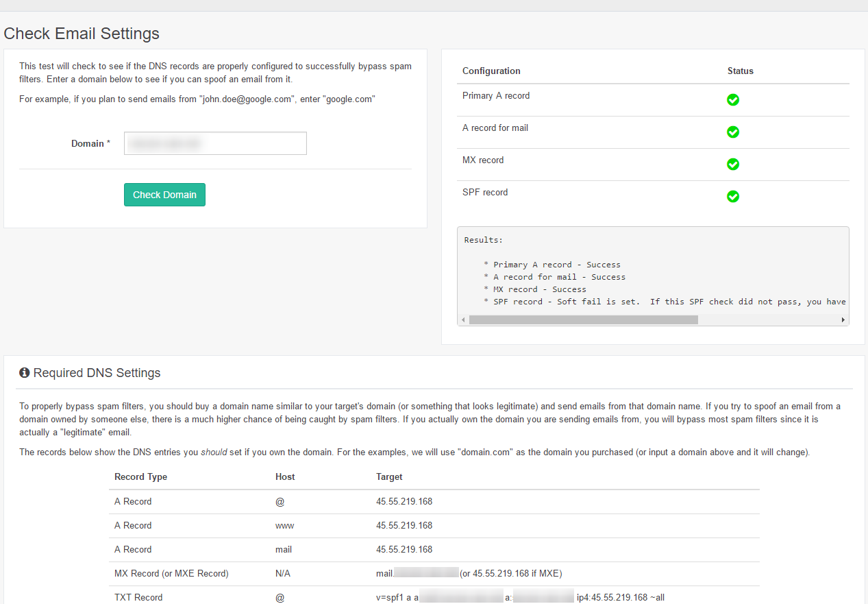The image size is (868, 604).
Task: Click the SPF record success icon
Action: pyautogui.click(x=733, y=196)
